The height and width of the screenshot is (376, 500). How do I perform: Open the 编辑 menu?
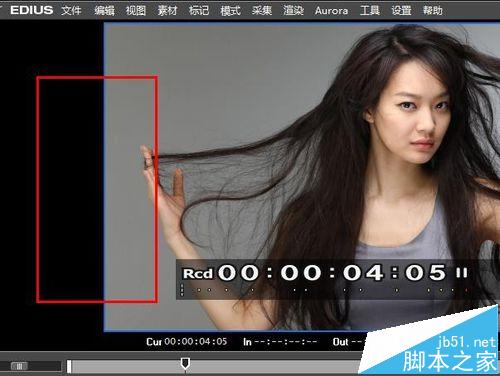tap(104, 10)
